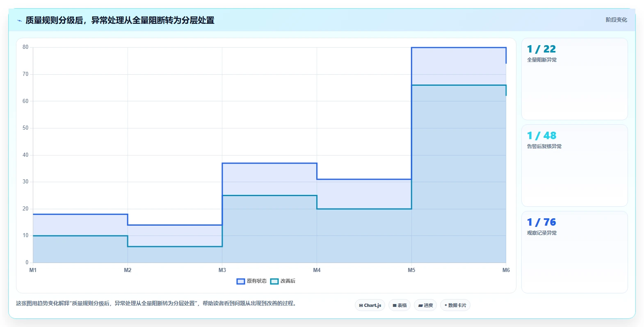The height and width of the screenshot is (327, 644).
Task: Click the 40 y-axis tick label
Action: [25, 155]
